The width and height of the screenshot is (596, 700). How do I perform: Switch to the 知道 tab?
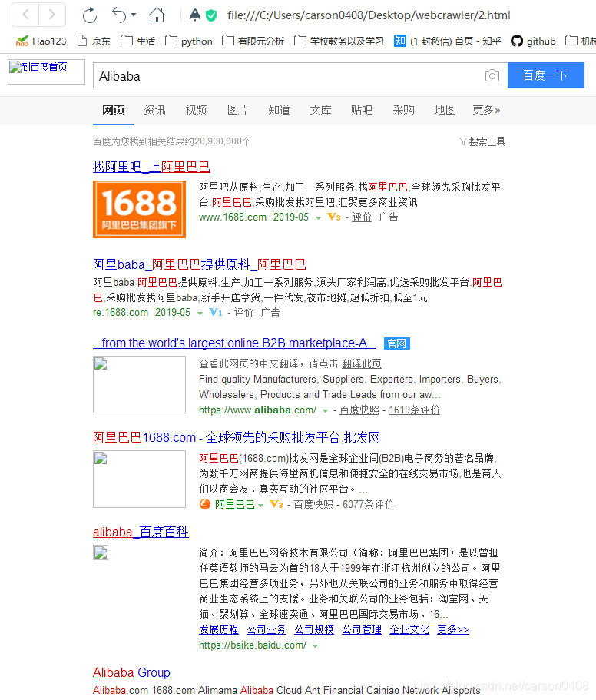[280, 111]
